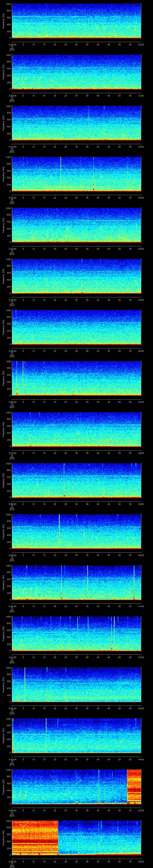The width and height of the screenshot is (153, 868).
Task: Click the 3:43:00 start time label
Action: coord(12,760)
